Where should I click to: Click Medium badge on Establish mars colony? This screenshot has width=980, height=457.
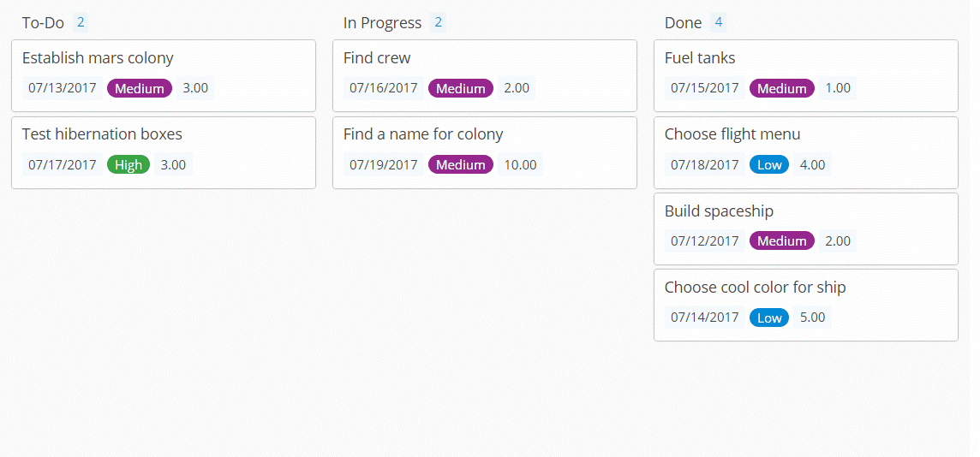coord(140,88)
